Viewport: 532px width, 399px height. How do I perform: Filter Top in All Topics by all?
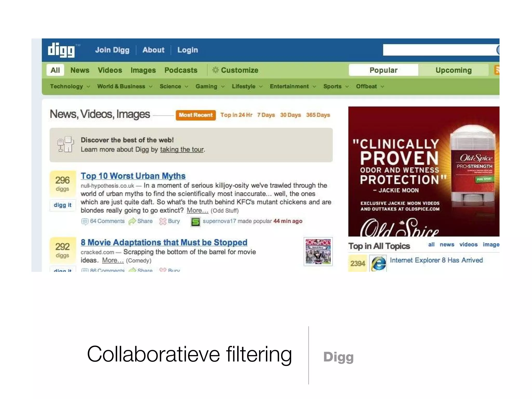[431, 244]
